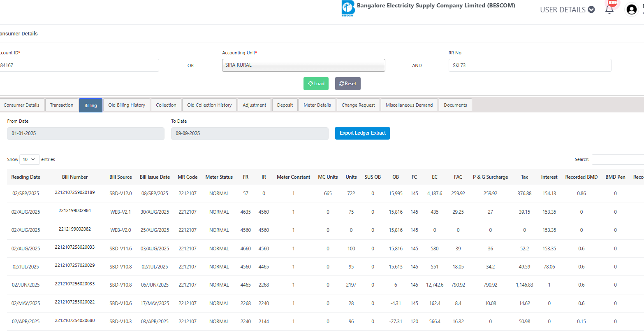
Task: Switch to the Consumer Details tab
Action: pos(22,105)
